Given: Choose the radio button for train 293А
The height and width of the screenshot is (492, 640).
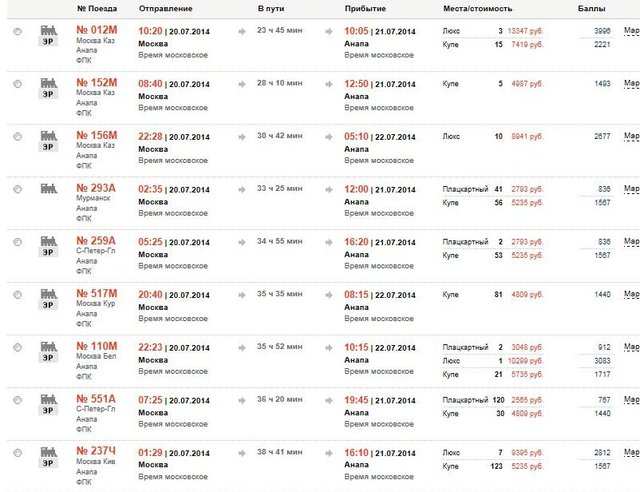Looking at the screenshot, I should tap(18, 189).
